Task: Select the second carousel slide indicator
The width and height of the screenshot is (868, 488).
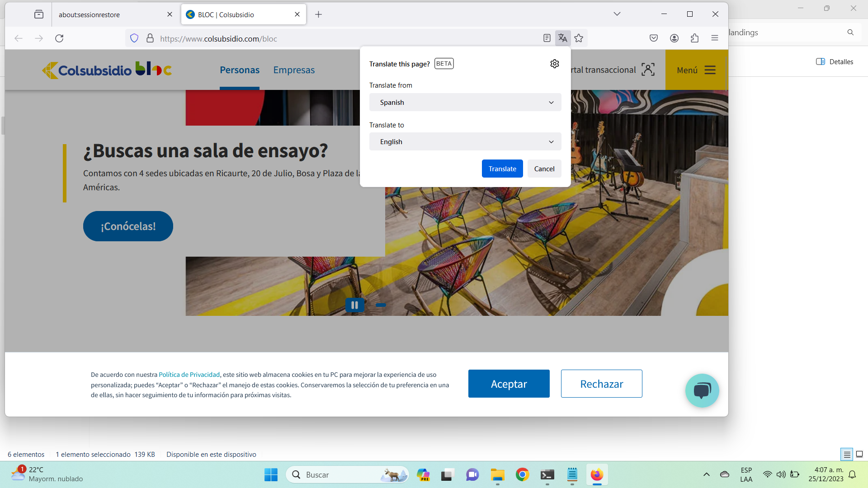Action: pos(381,305)
